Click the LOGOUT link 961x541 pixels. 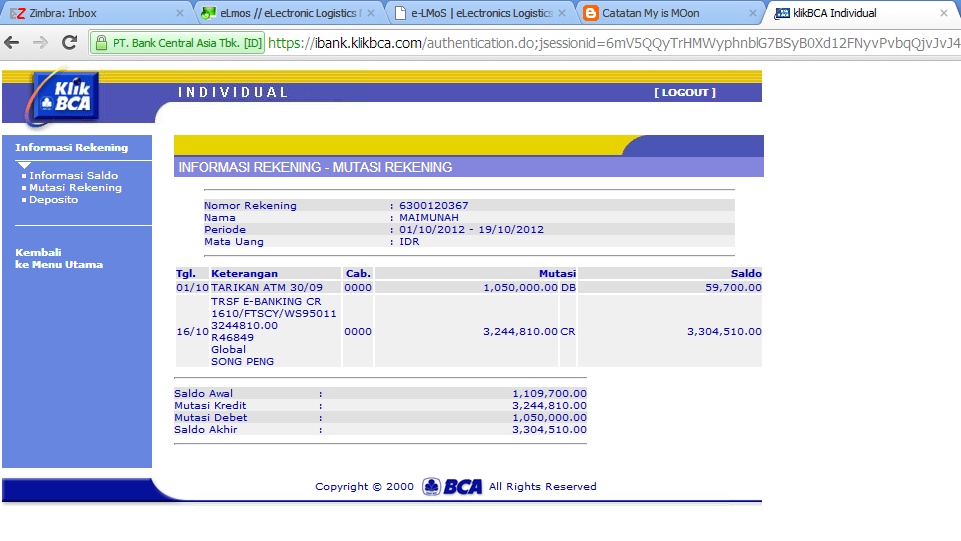(x=685, y=93)
